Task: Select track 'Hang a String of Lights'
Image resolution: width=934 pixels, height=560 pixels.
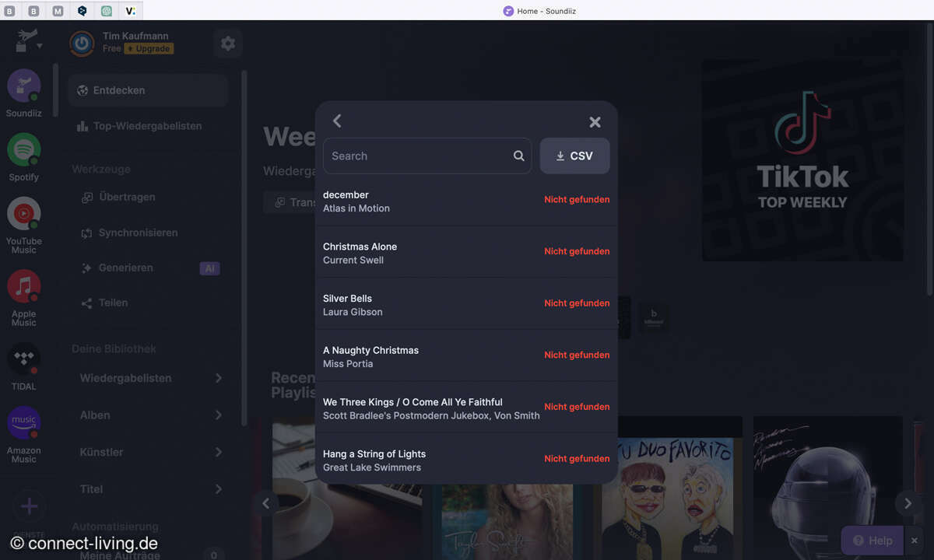Action: click(x=466, y=460)
